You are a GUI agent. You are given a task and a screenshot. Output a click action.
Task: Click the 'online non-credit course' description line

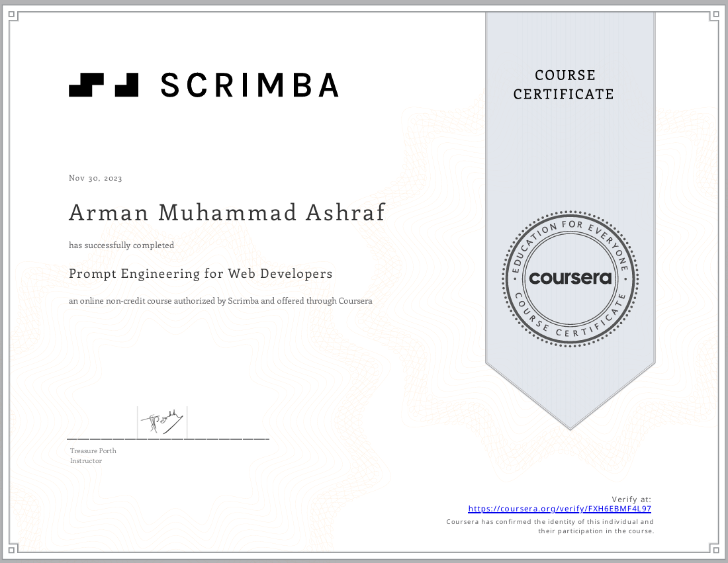click(220, 301)
